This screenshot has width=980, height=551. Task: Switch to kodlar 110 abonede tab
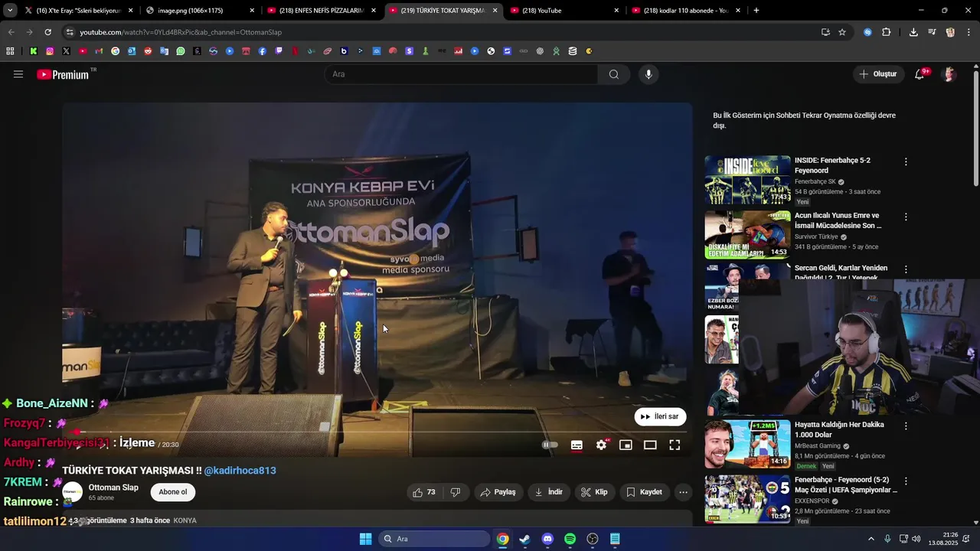coord(686,11)
